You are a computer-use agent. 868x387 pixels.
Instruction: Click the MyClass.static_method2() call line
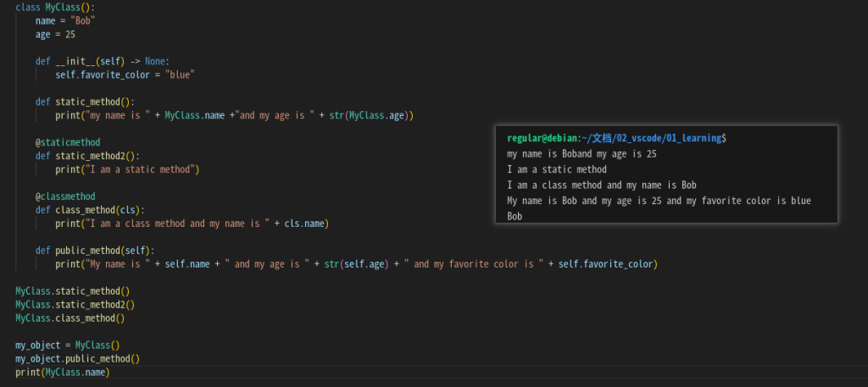75,304
